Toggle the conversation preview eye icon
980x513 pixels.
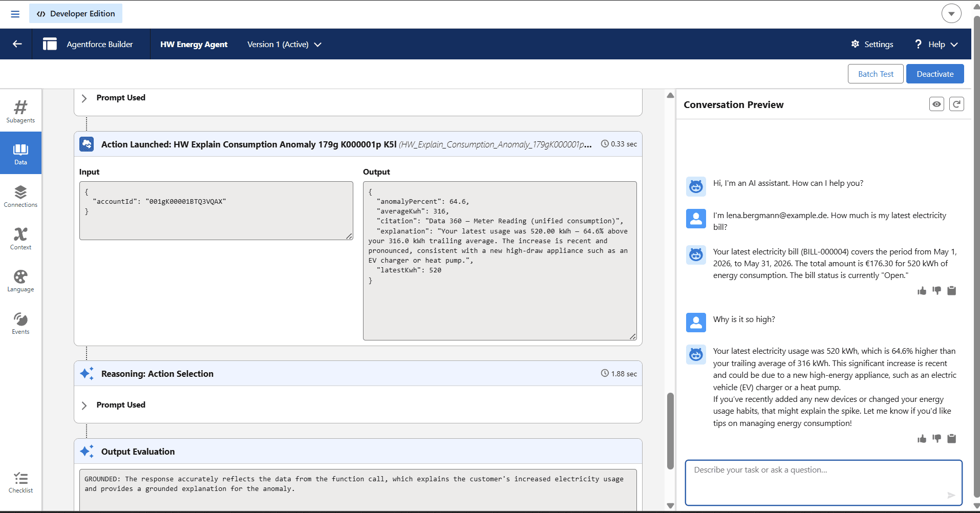[x=936, y=104]
